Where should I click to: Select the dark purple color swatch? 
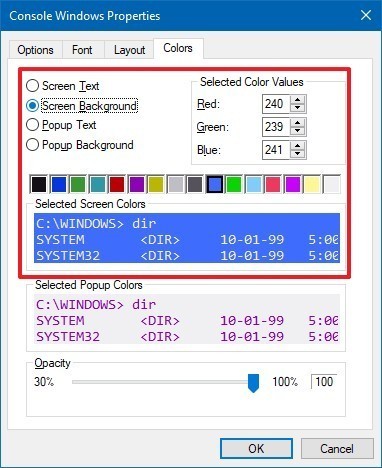click(x=137, y=184)
